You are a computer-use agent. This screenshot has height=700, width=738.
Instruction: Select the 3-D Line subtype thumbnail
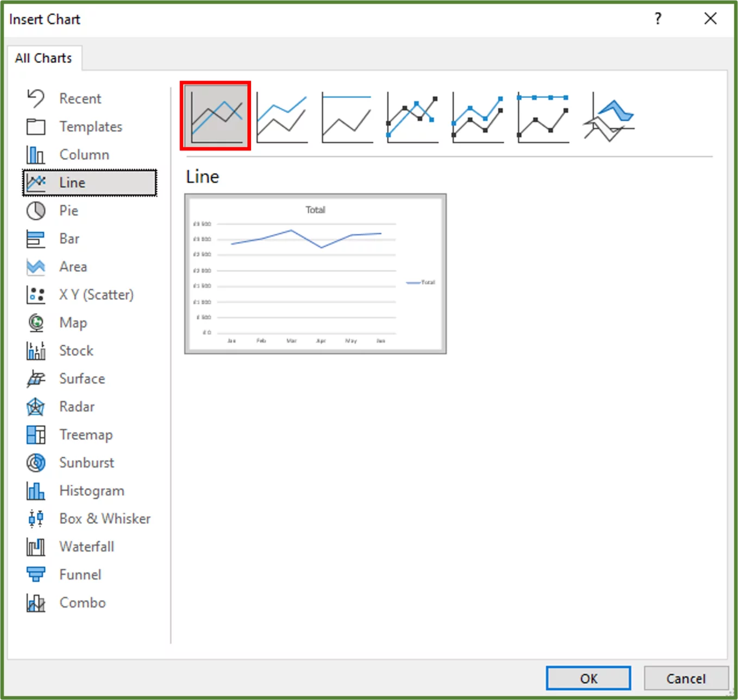(607, 115)
